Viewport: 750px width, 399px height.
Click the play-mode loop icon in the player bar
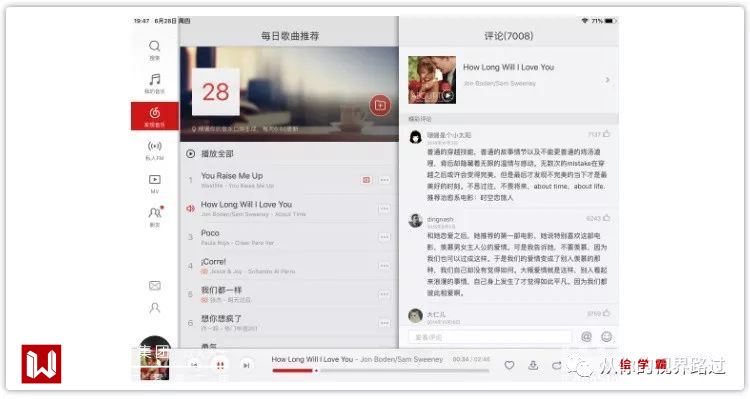click(x=557, y=365)
